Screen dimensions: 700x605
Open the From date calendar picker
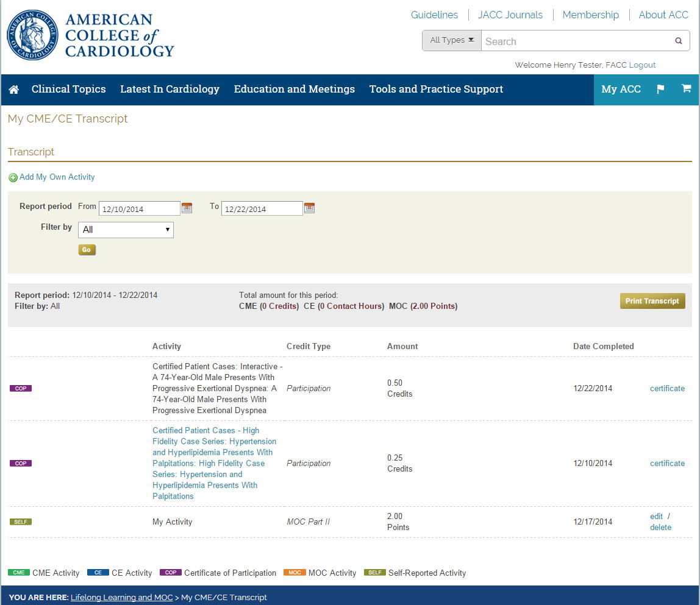[187, 208]
